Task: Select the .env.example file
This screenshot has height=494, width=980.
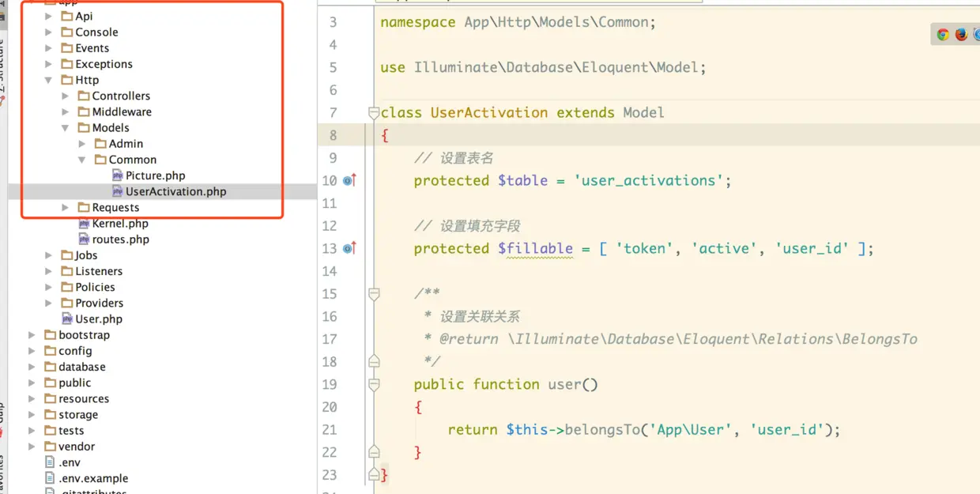Action: click(x=93, y=478)
